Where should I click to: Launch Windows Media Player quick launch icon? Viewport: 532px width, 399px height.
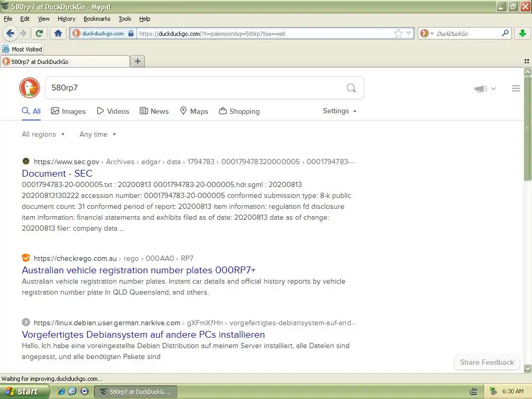(x=85, y=391)
